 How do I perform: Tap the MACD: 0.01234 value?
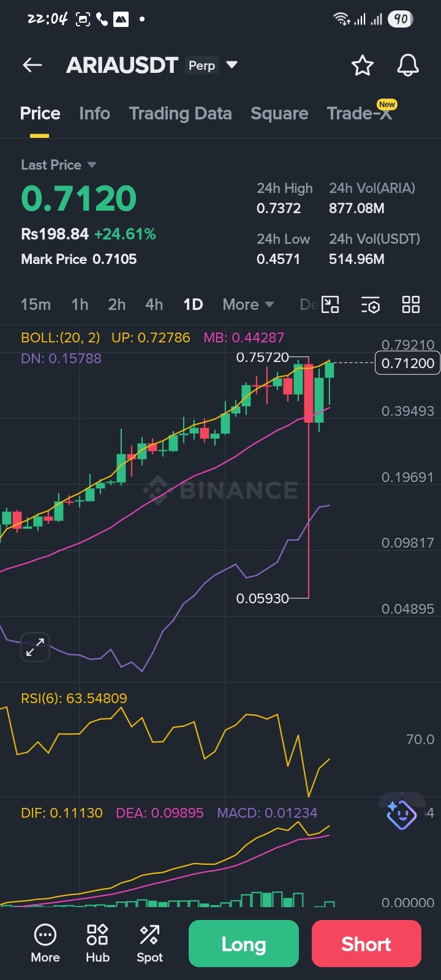click(267, 813)
